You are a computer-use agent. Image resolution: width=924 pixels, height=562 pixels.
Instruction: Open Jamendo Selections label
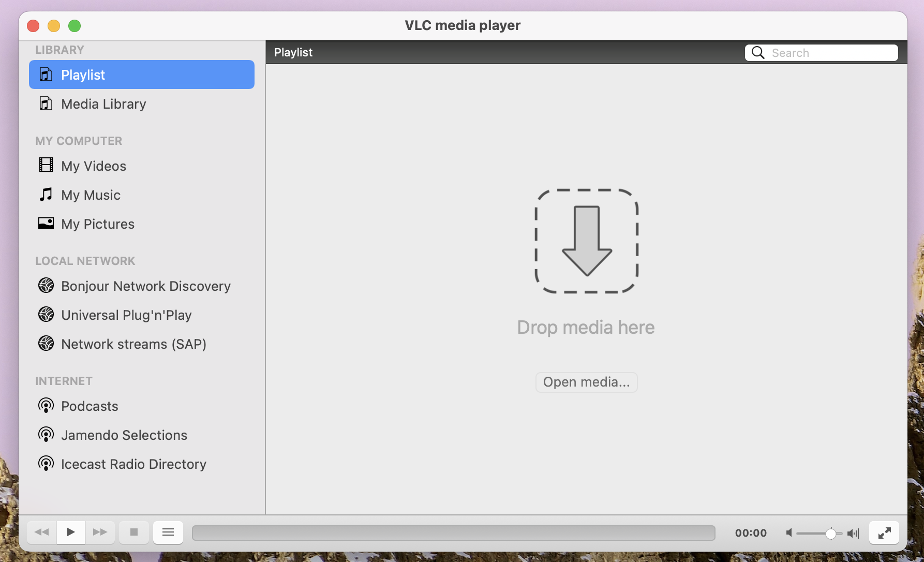[124, 435]
